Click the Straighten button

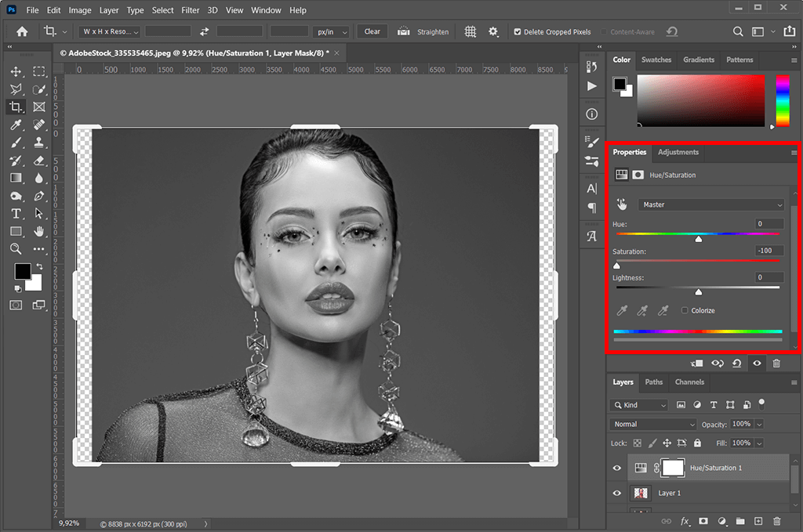pos(423,31)
